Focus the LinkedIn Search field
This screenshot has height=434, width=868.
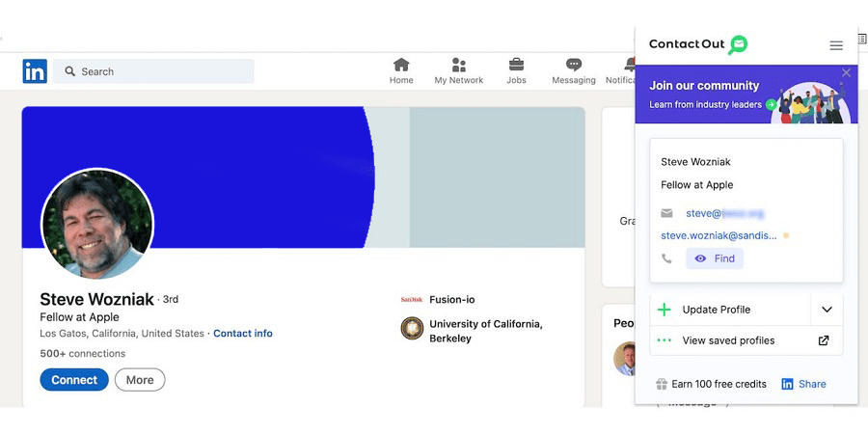click(154, 71)
